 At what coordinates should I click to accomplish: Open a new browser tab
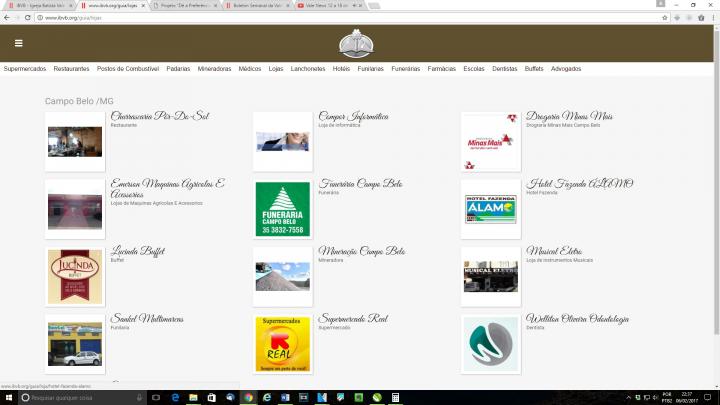pyautogui.click(x=374, y=6)
